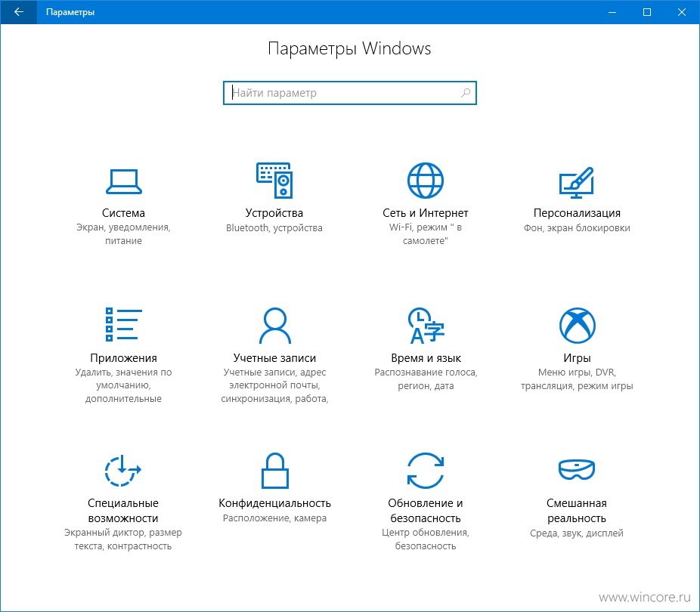The width and height of the screenshot is (700, 612).
Task: Open the Time and language icon
Action: tap(426, 325)
